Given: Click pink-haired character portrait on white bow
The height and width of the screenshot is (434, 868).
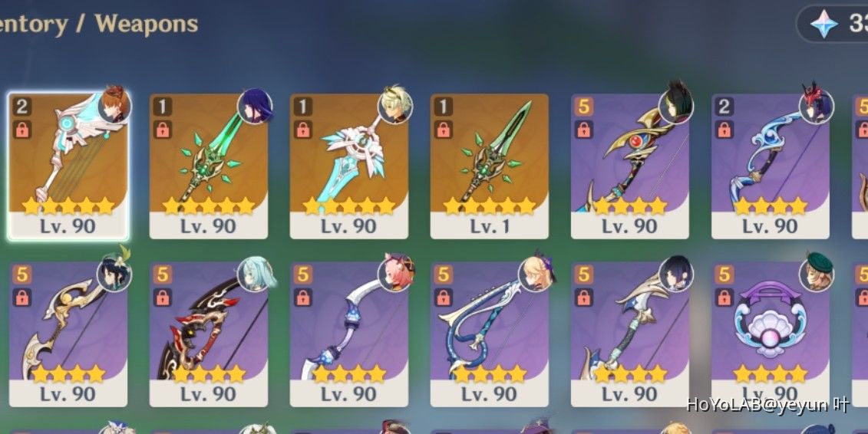Looking at the screenshot, I should pos(396,273).
